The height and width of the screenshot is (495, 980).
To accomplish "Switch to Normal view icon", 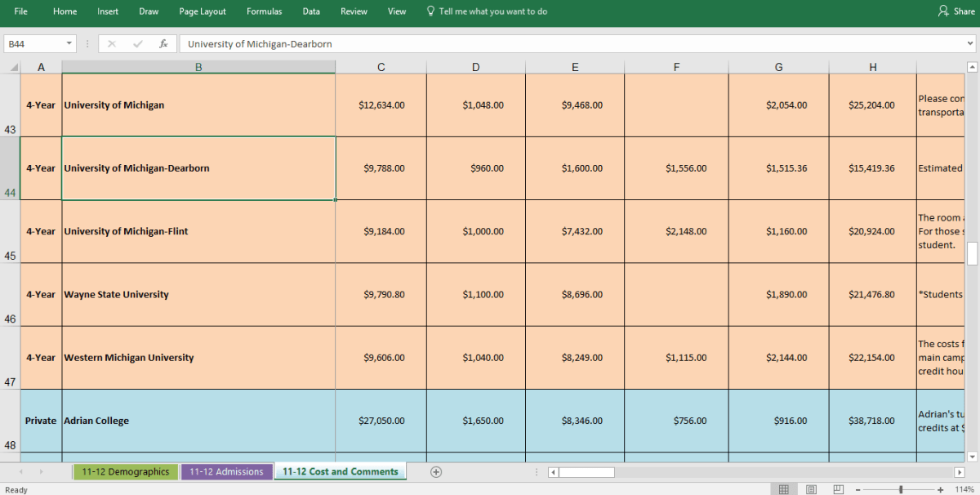I will [x=783, y=489].
